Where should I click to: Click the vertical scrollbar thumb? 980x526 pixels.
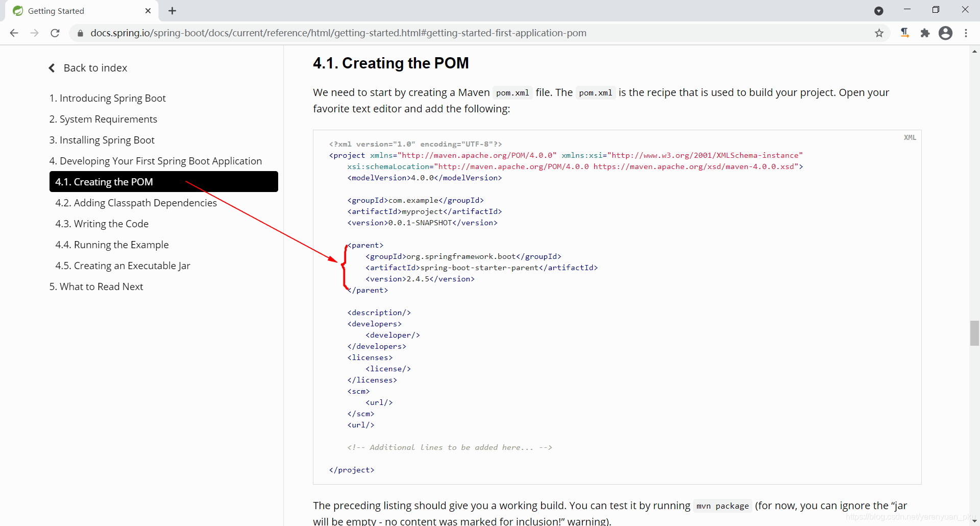[x=974, y=333]
